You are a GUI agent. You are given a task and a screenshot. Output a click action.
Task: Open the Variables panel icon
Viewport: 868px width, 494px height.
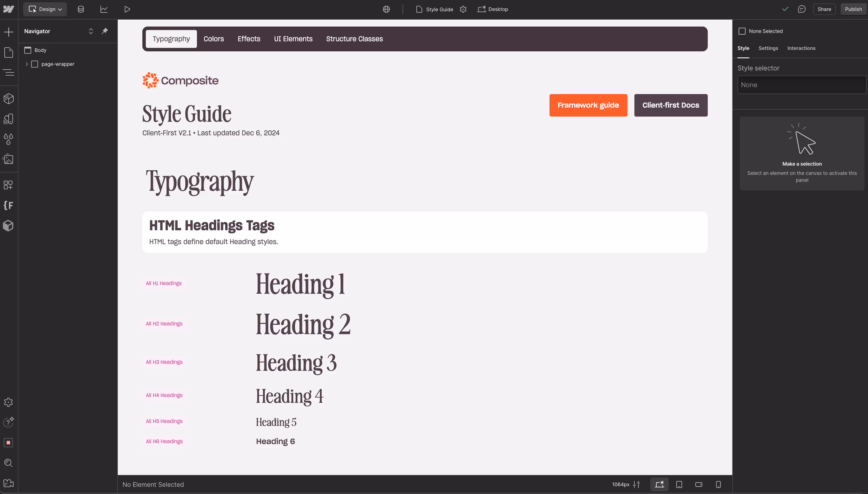pyautogui.click(x=8, y=119)
